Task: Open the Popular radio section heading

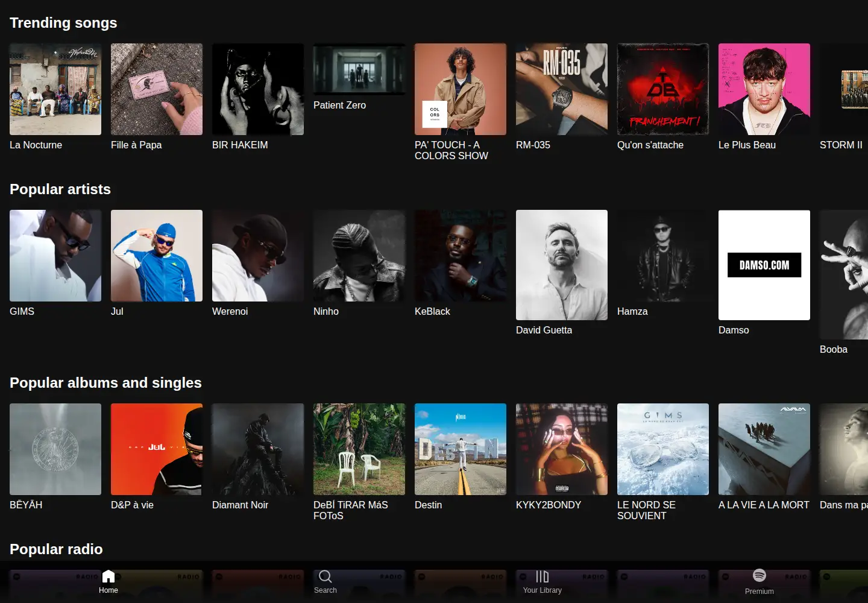Action: coord(56,549)
